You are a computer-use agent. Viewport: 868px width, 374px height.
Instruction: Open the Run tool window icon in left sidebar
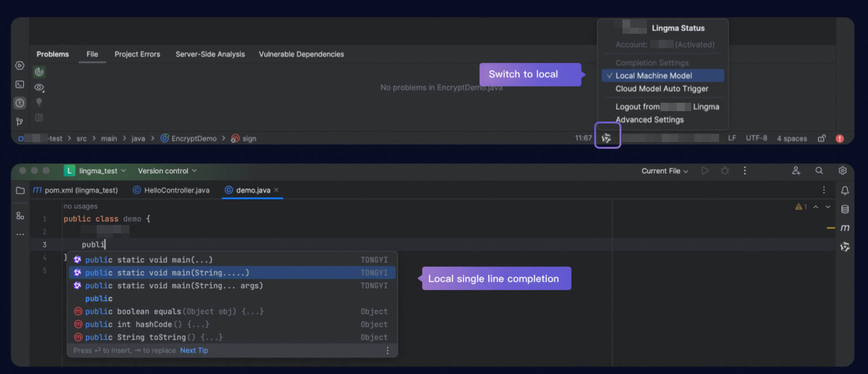tap(19, 66)
